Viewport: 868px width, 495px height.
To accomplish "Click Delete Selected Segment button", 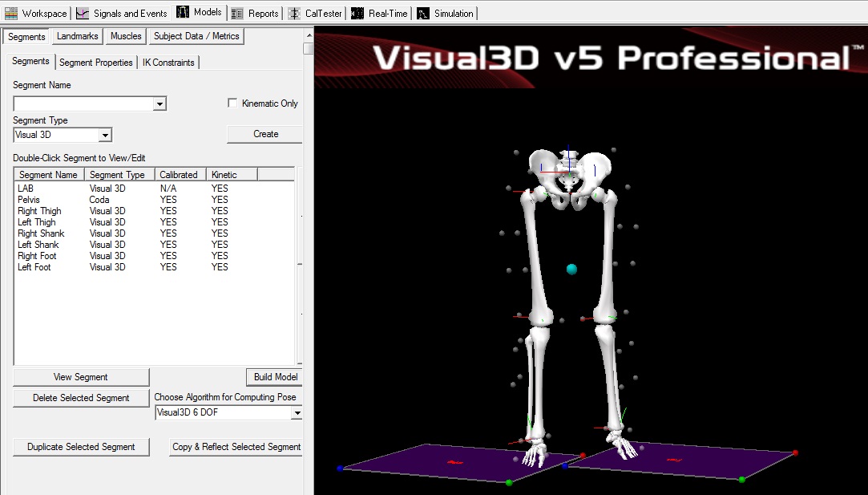I will point(81,398).
